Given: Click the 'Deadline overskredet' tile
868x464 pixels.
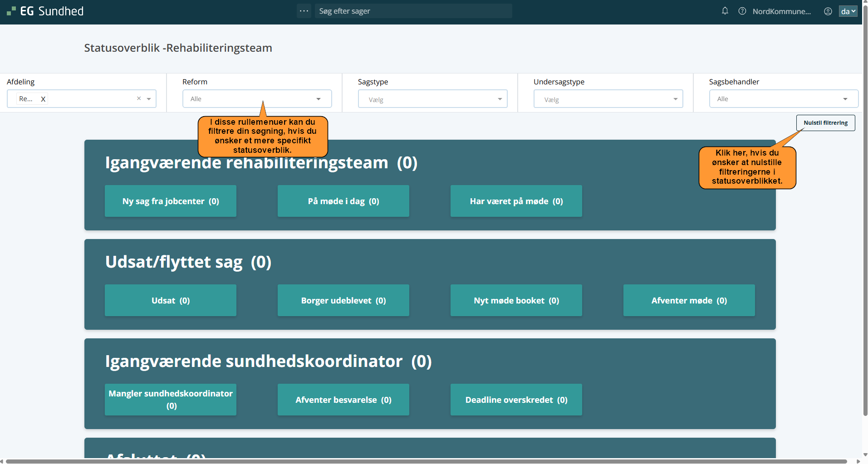Looking at the screenshot, I should point(516,400).
